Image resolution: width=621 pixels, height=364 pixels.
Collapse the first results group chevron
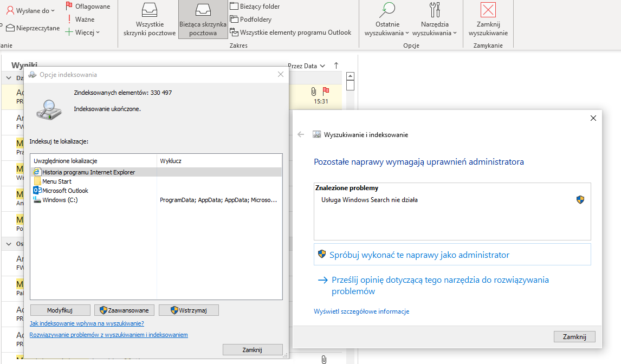9,78
